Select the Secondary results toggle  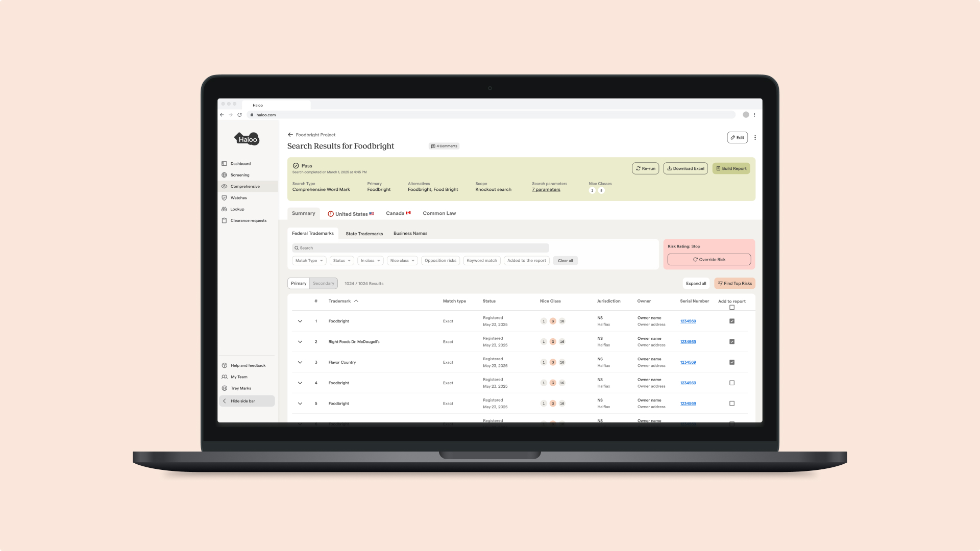(323, 284)
